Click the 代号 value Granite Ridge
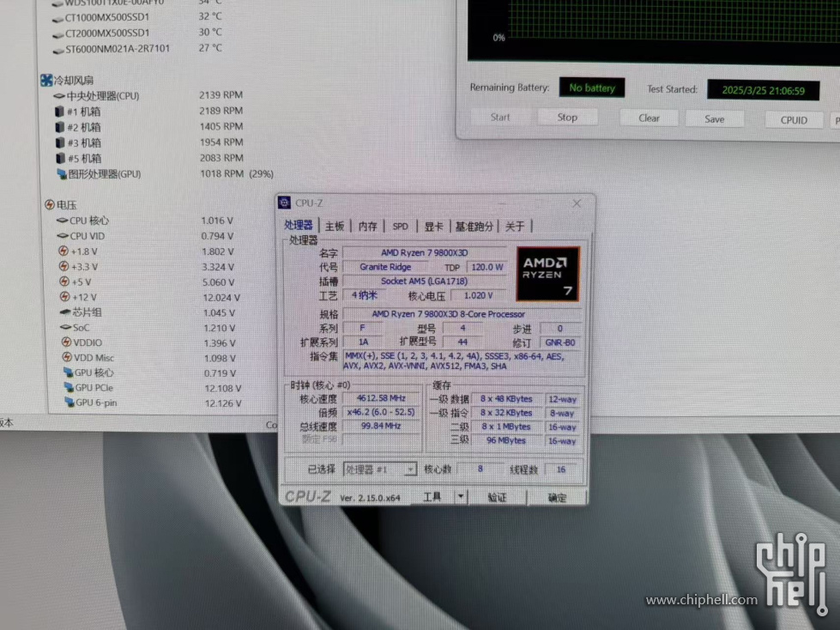This screenshot has height=630, width=840. pyautogui.click(x=385, y=267)
